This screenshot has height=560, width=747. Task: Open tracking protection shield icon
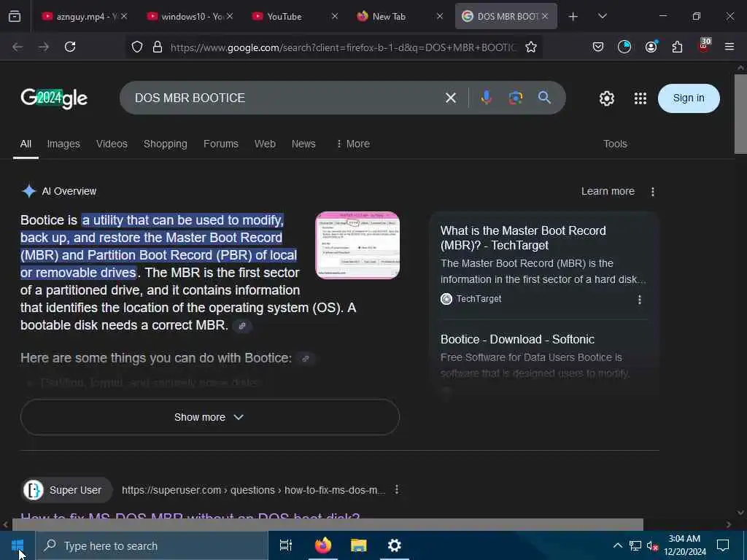click(x=137, y=47)
